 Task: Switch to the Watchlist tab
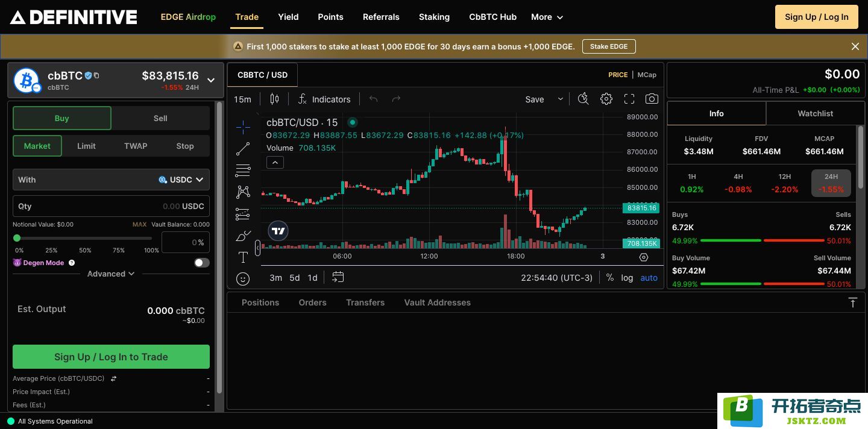pos(816,113)
